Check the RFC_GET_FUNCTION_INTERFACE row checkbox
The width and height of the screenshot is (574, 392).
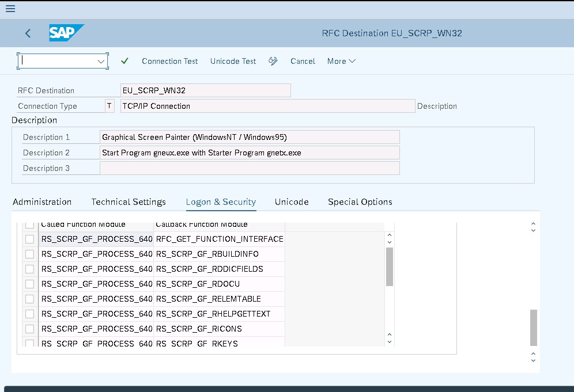29,239
